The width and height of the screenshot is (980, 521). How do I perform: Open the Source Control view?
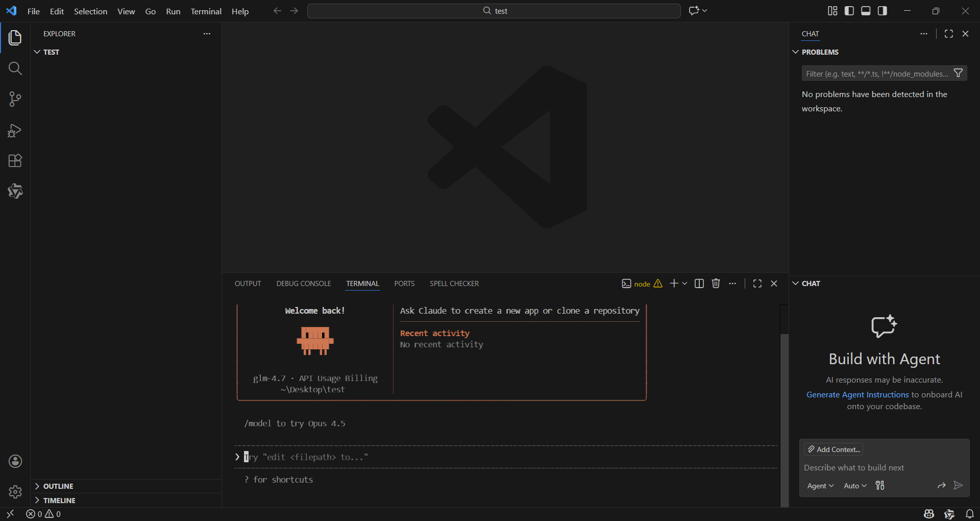point(15,99)
